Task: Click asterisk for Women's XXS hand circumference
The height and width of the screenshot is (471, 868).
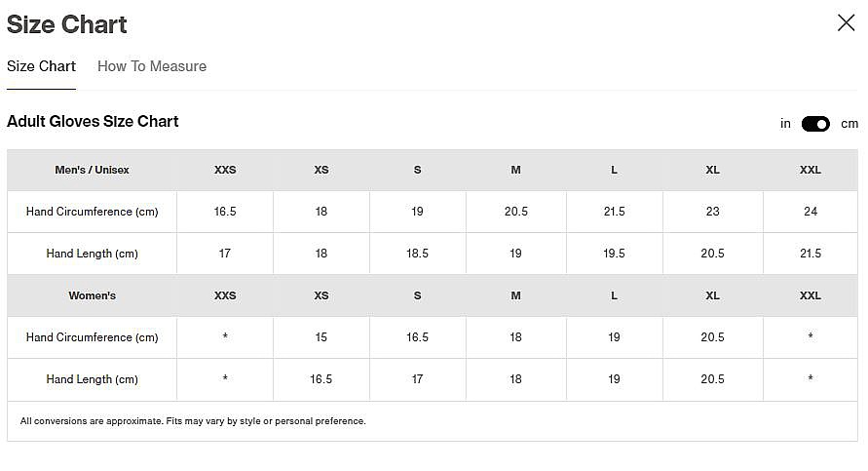Action: tap(225, 337)
